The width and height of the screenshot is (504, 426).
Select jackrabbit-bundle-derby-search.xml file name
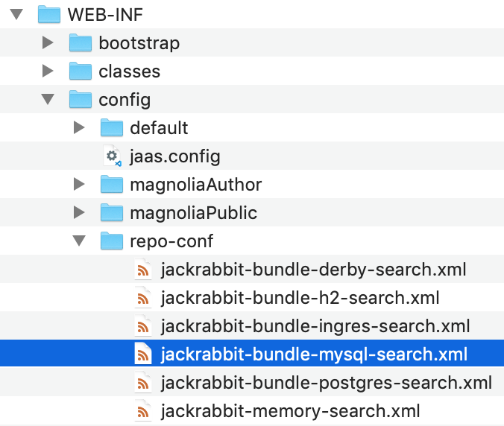(314, 270)
